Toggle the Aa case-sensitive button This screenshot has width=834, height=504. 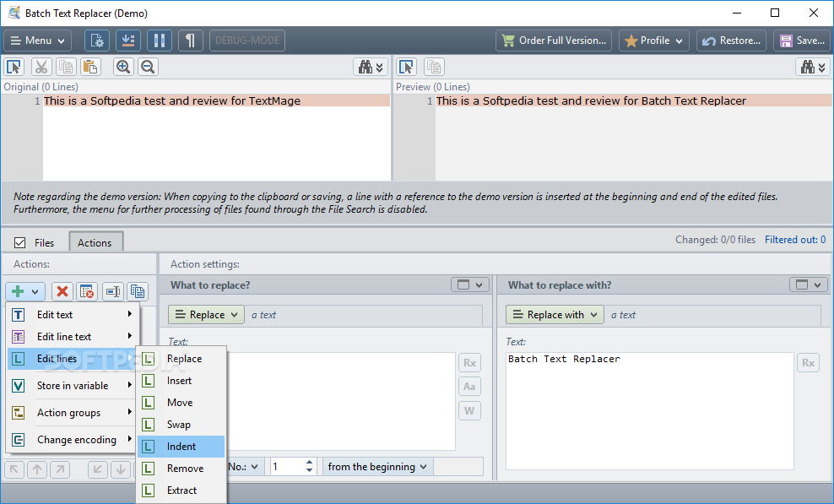click(469, 387)
